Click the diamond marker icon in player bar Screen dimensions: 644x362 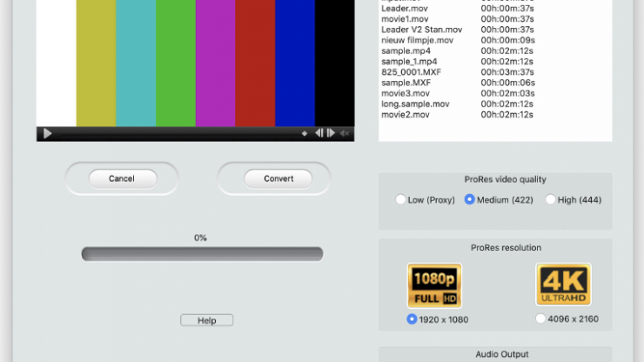point(304,133)
